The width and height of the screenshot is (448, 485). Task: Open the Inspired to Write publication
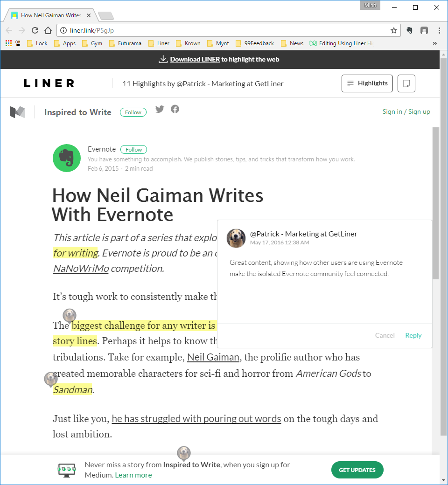pos(78,112)
